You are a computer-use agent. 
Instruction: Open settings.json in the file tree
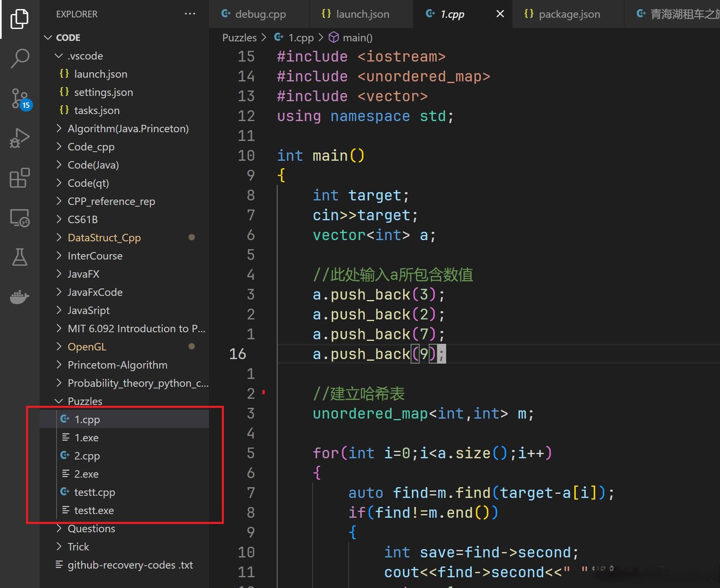tap(124, 92)
